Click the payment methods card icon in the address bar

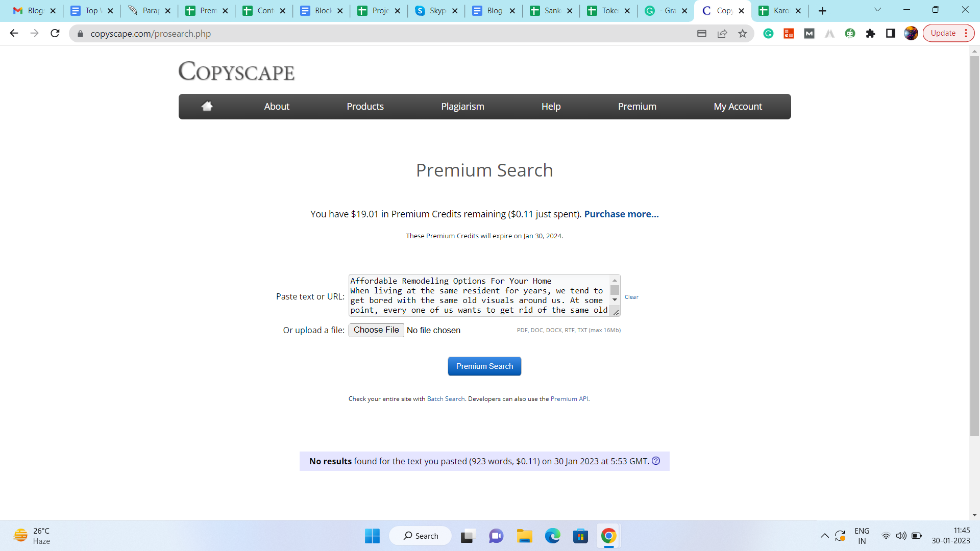pos(702,34)
